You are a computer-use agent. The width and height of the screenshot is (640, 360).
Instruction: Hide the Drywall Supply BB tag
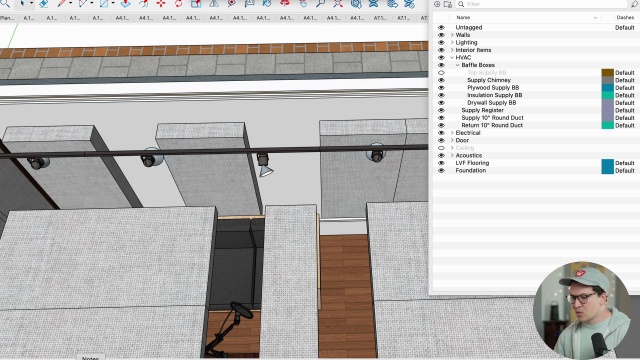(x=441, y=103)
